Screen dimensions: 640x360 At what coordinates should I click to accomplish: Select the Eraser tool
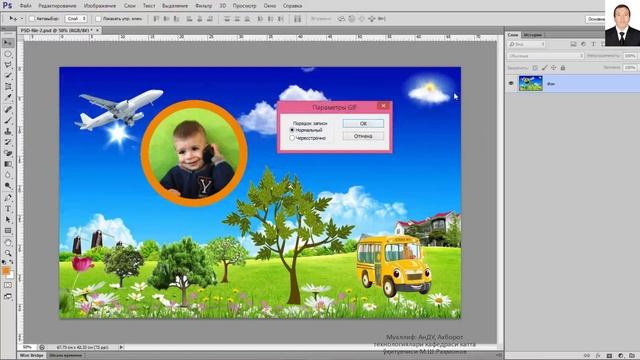click(8, 153)
